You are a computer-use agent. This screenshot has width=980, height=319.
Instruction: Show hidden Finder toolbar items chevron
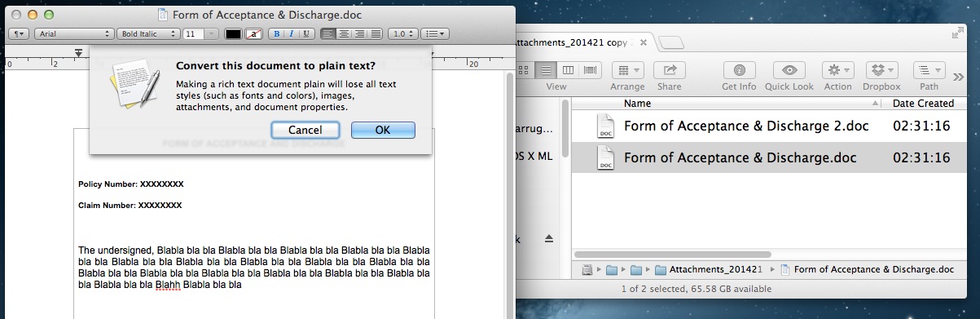(x=959, y=76)
